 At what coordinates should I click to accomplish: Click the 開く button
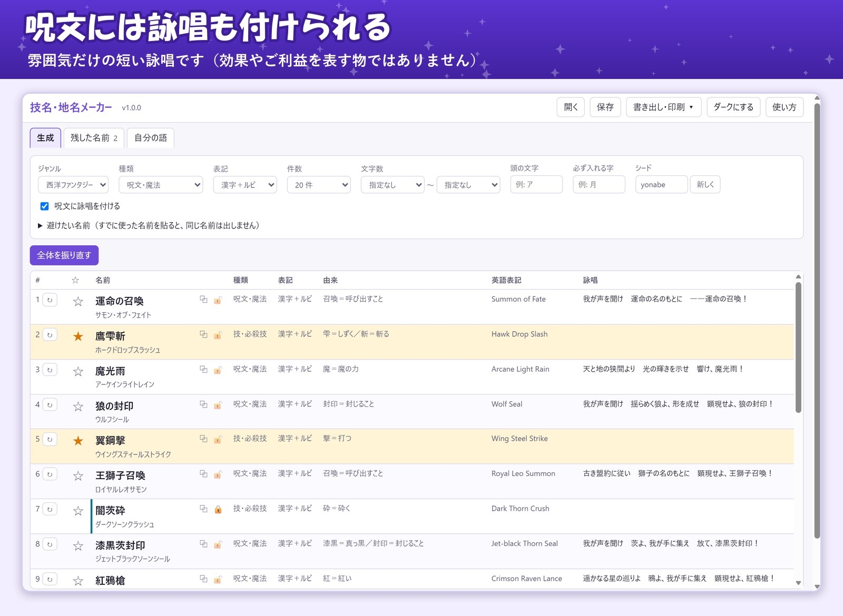pos(571,107)
